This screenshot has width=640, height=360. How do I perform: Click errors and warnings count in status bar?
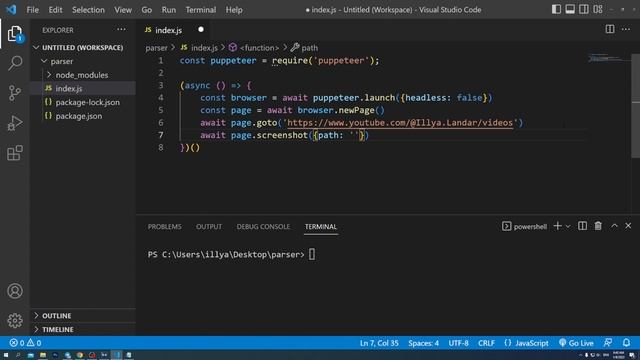pyautogui.click(x=25, y=343)
